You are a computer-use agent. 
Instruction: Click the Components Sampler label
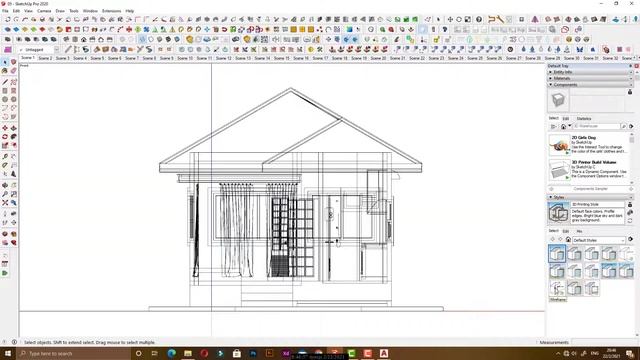click(591, 189)
